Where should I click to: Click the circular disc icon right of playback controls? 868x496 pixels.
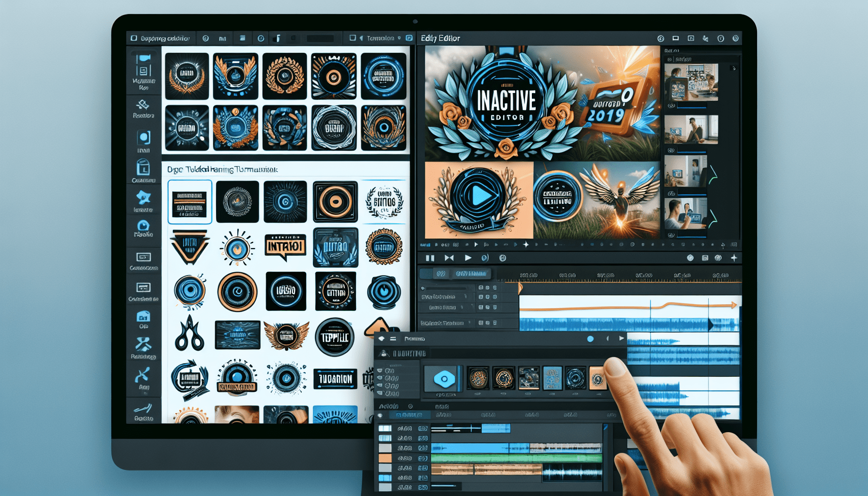tap(503, 258)
